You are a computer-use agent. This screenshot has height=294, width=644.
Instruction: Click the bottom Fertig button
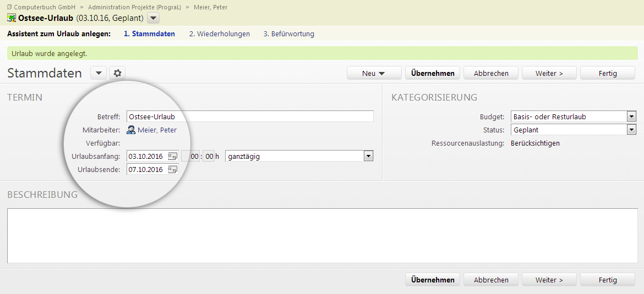click(x=608, y=280)
